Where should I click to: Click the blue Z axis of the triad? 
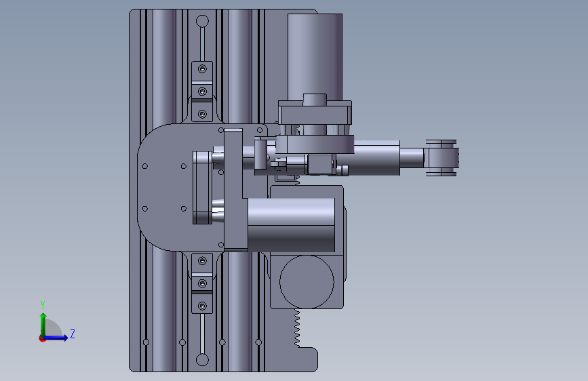click(x=56, y=338)
